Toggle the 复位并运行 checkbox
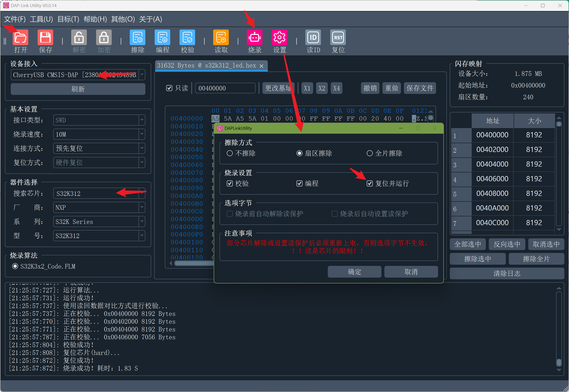This screenshot has height=392, width=569. pos(369,183)
